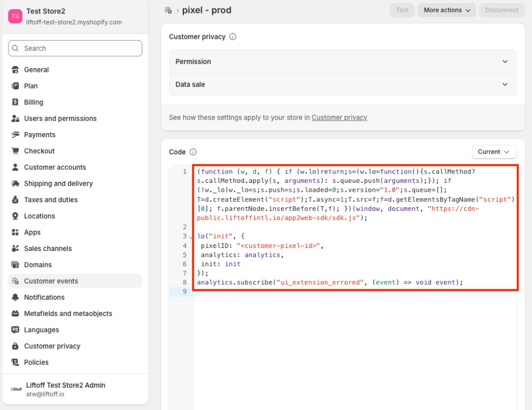Viewport: 532px width, 410px height.
Task: Click the pixel breadcrumb icon in header
Action: pos(168,10)
